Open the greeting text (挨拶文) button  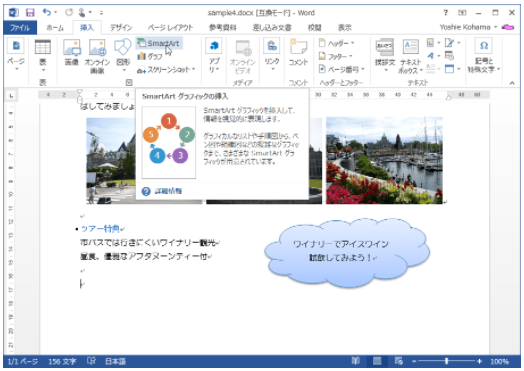click(385, 55)
